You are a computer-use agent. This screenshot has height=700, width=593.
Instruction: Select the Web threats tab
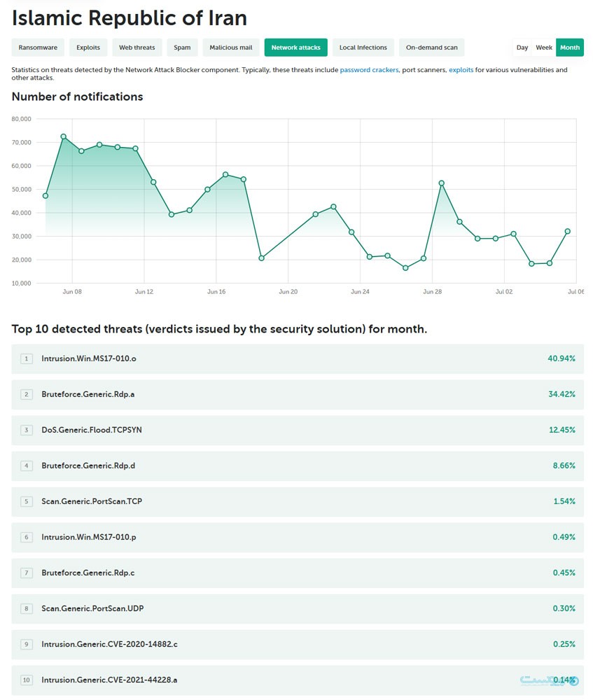point(137,48)
